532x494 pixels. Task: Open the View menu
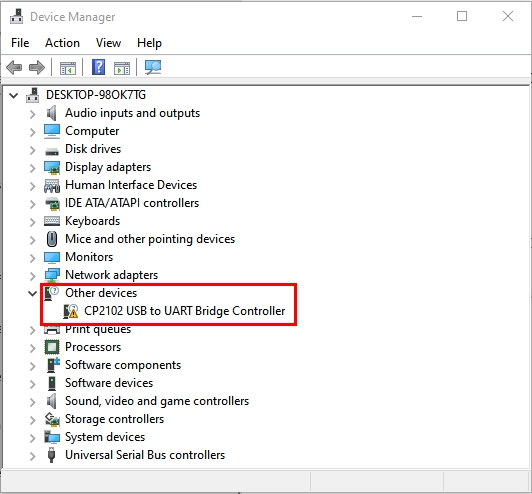pyautogui.click(x=108, y=43)
